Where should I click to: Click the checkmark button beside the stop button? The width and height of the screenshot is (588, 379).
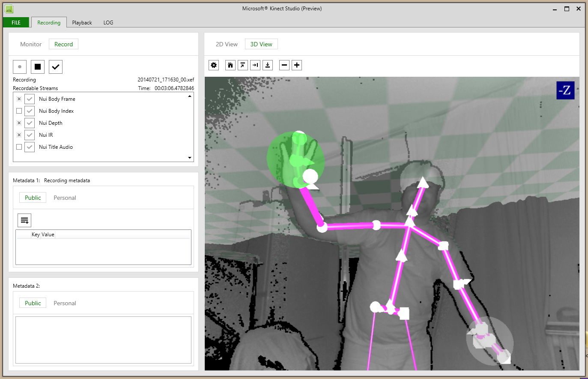click(x=56, y=67)
